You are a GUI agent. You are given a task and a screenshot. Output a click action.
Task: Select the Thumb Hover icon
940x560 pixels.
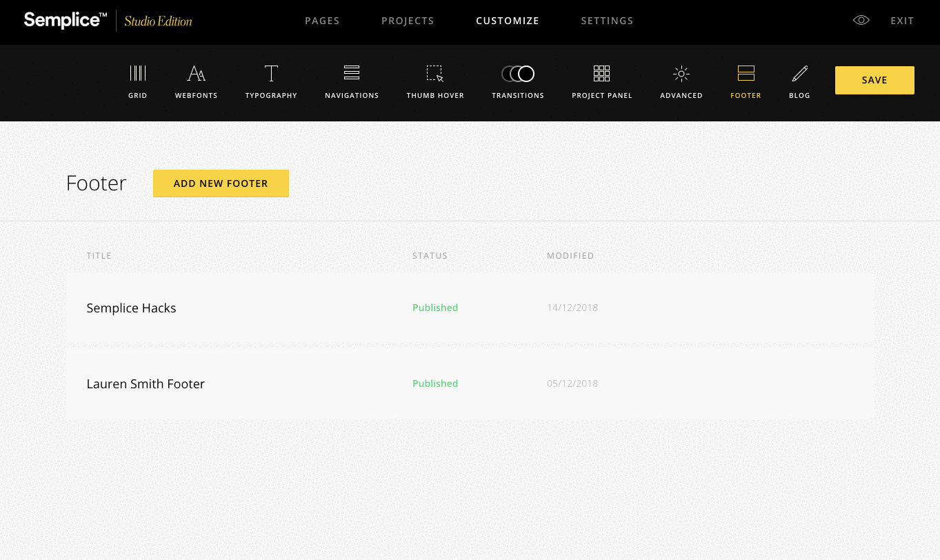coord(434,74)
